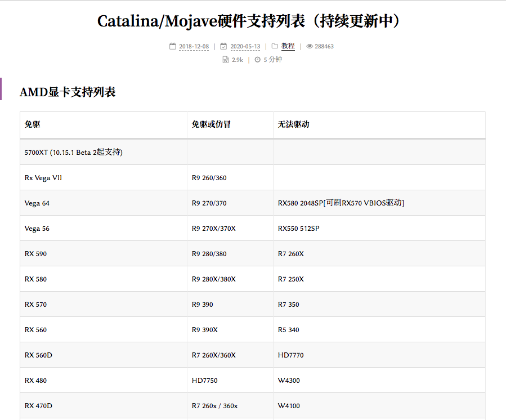The image size is (506, 420).
Task: Select the RX 480 cell
Action: 104,380
